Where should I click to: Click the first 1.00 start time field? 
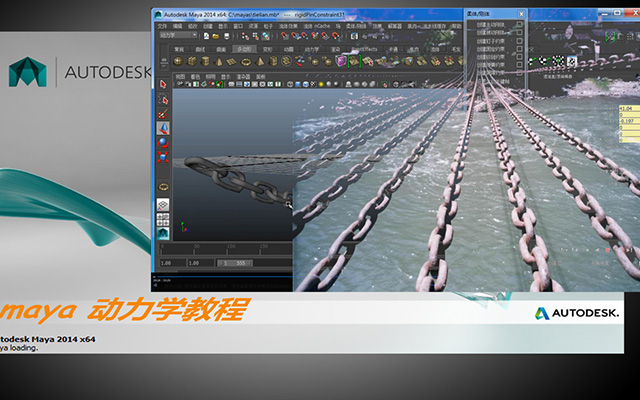click(173, 263)
